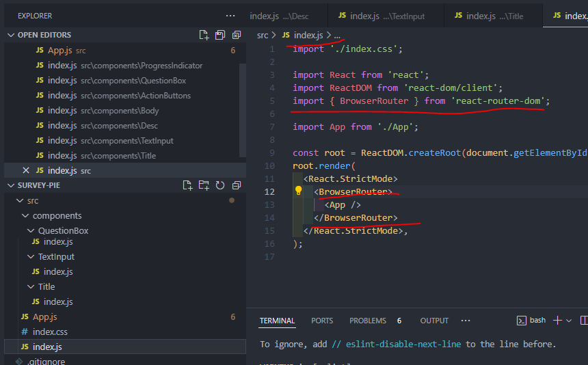Click closing </BrowserRouter> tag
This screenshot has width=588, height=365.
356,218
